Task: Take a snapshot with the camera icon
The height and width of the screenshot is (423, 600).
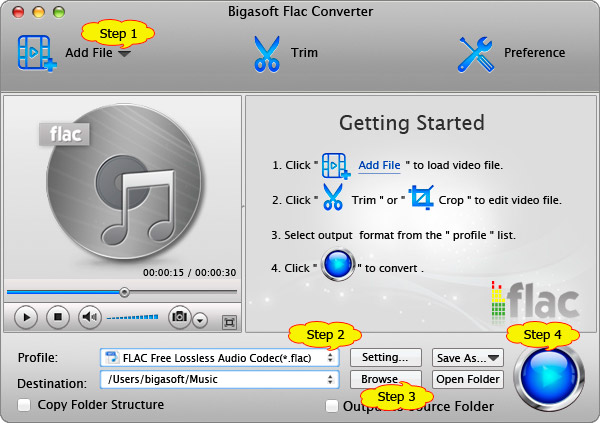Action: coord(179,317)
